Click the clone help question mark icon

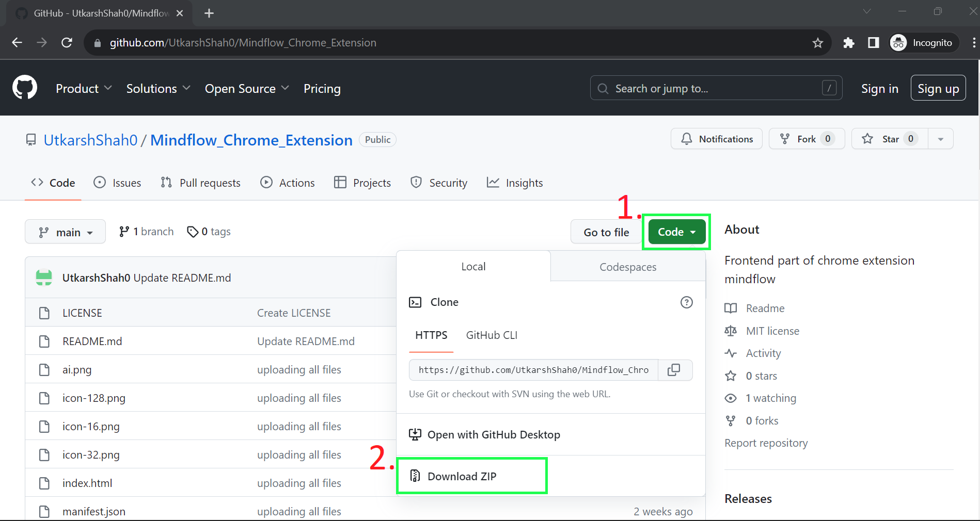[687, 302]
